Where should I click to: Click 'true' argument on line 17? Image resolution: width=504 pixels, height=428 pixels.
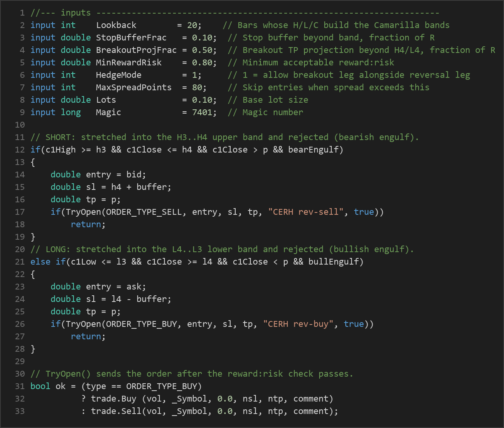[364, 212]
